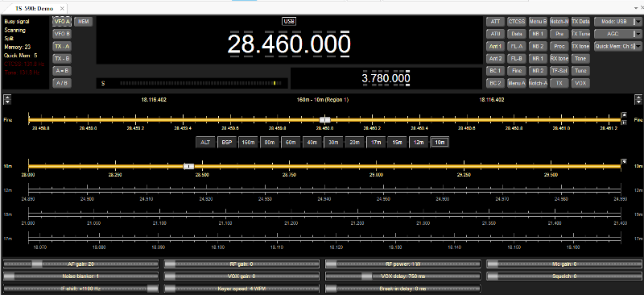Click the VFO B button
The height and width of the screenshot is (295, 644).
point(62,34)
